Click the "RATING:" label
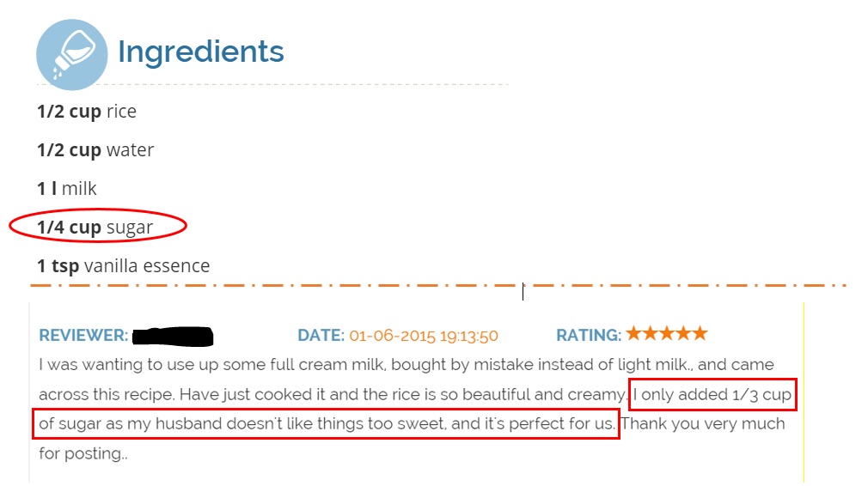Image resolution: width=868 pixels, height=486 pixels. [589, 335]
